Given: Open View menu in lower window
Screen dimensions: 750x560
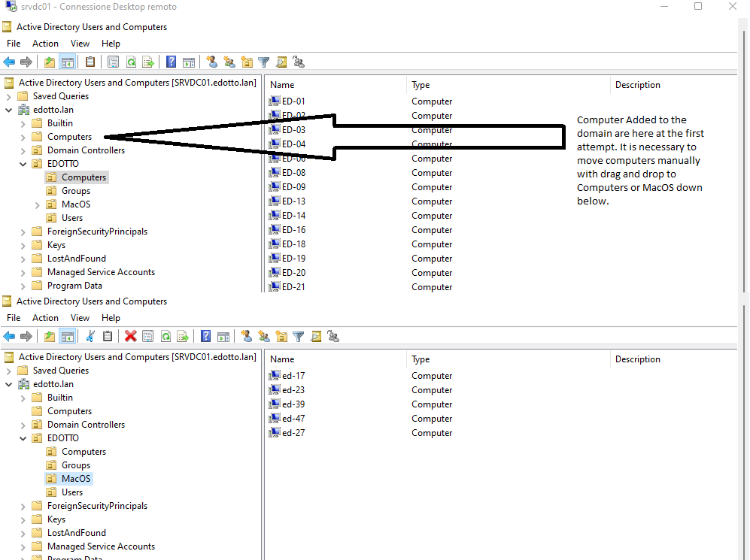Looking at the screenshot, I should click(80, 318).
